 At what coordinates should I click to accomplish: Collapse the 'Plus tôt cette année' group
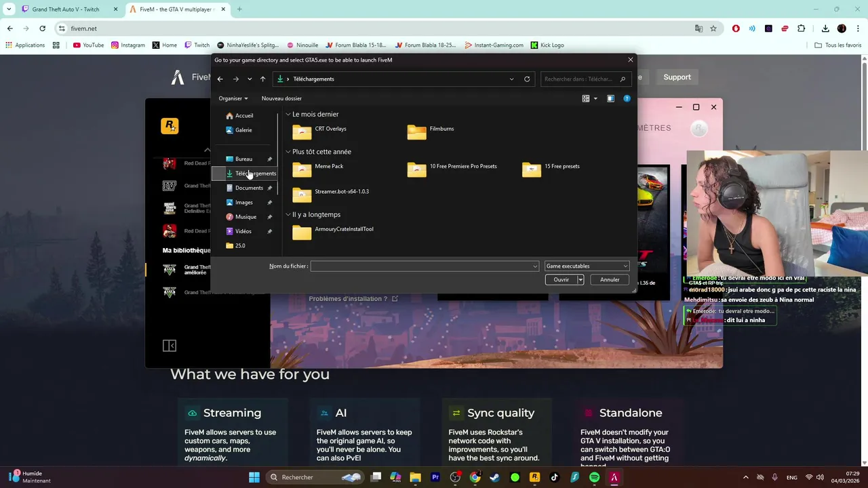288,152
